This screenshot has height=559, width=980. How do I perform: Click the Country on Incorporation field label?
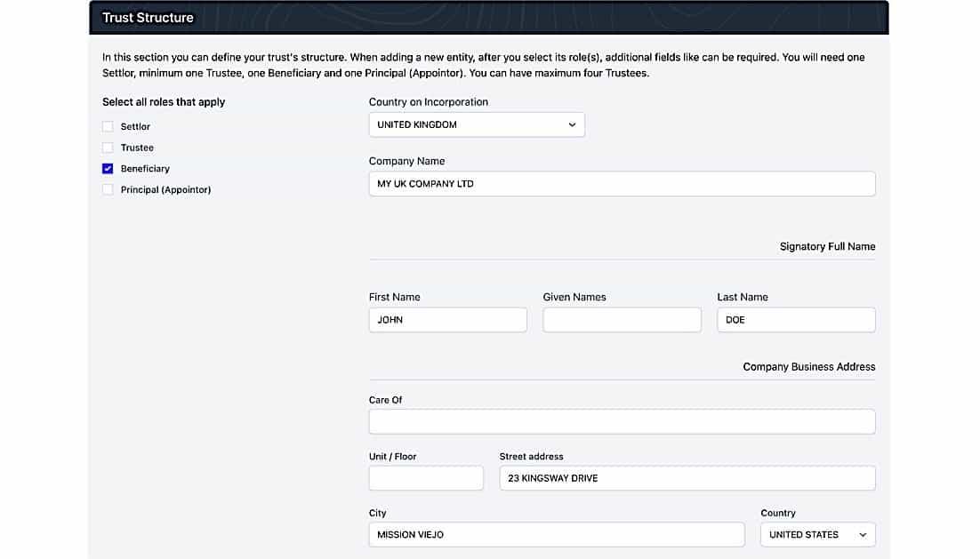click(428, 102)
